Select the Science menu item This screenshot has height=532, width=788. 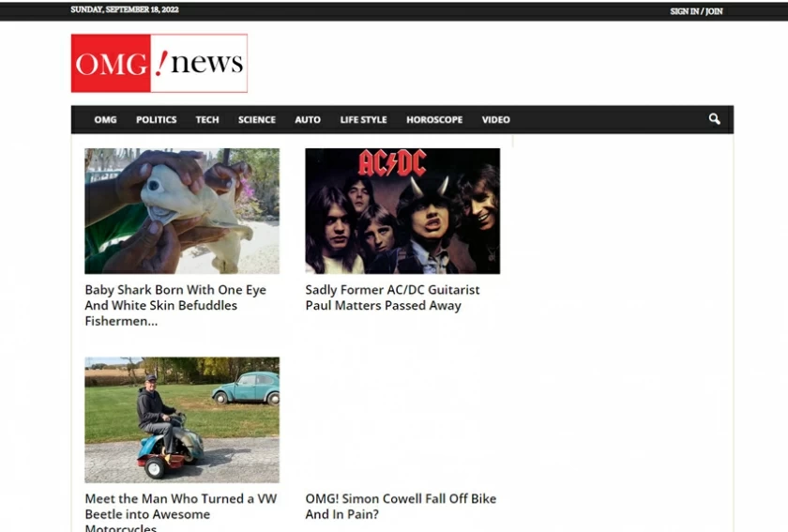257,120
